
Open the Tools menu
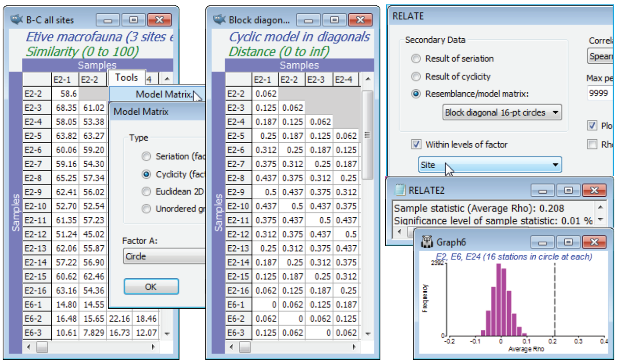(126, 78)
